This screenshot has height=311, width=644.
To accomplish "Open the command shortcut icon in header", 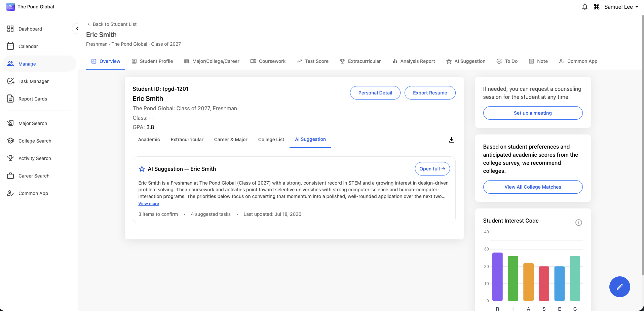I will [x=597, y=7].
